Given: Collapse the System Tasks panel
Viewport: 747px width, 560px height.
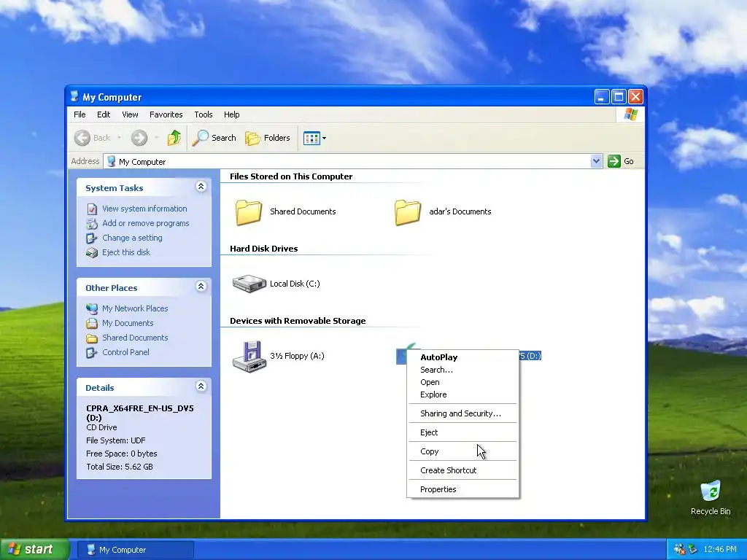Looking at the screenshot, I should pos(201,187).
